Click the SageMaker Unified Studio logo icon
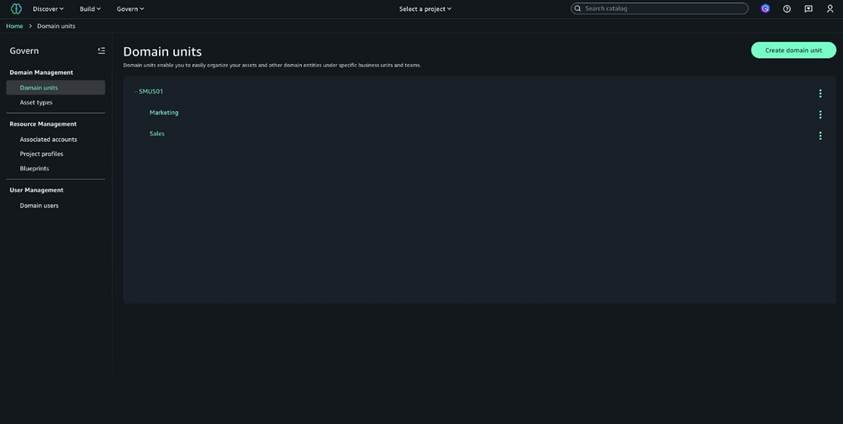This screenshot has height=424, width=843. click(16, 9)
